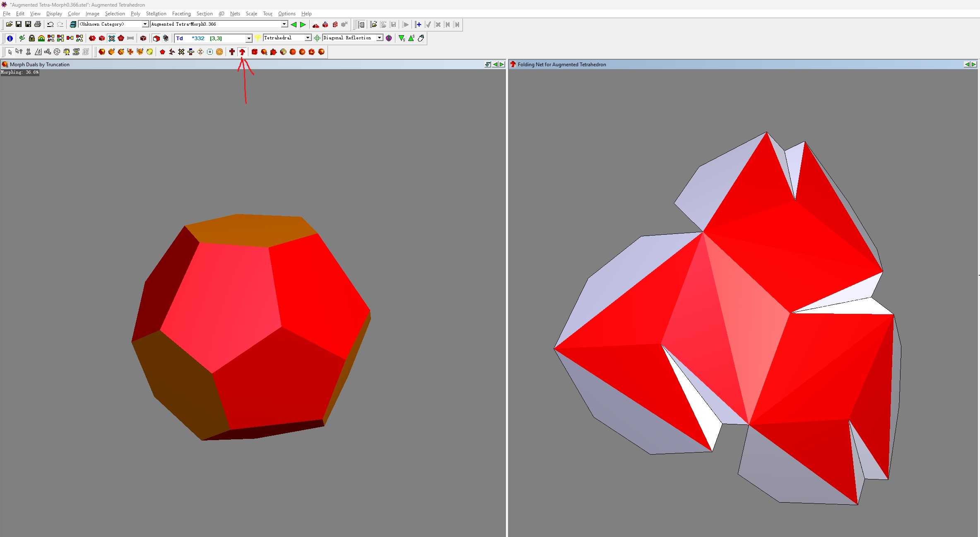Toggle the depressed blue cross-frame display button
Image resolution: width=980 pixels, height=537 pixels.
pyautogui.click(x=111, y=38)
